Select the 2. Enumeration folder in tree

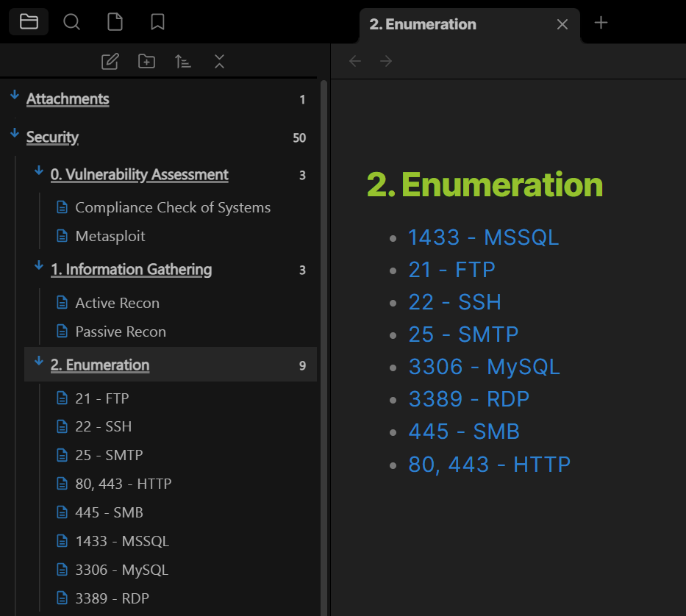[x=171, y=365]
